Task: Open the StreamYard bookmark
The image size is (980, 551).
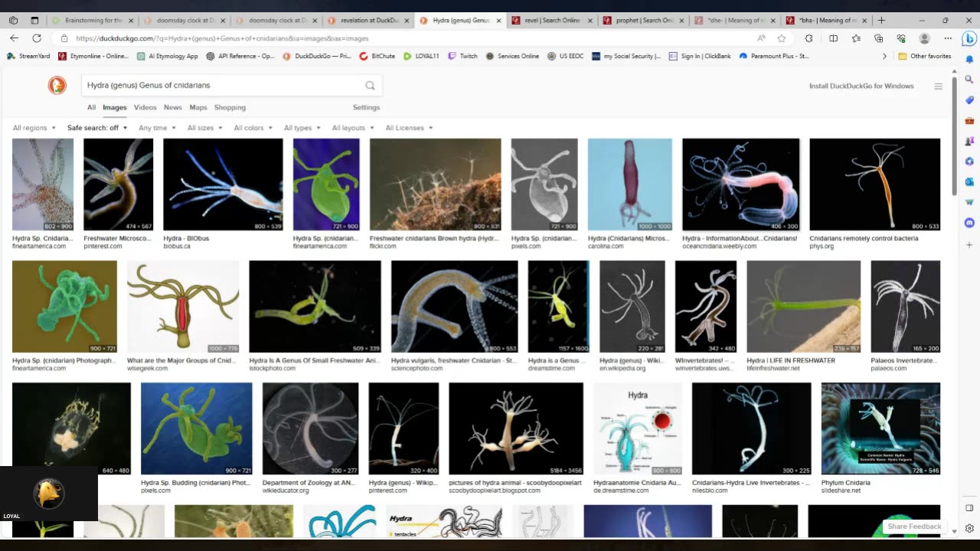Action: [28, 56]
